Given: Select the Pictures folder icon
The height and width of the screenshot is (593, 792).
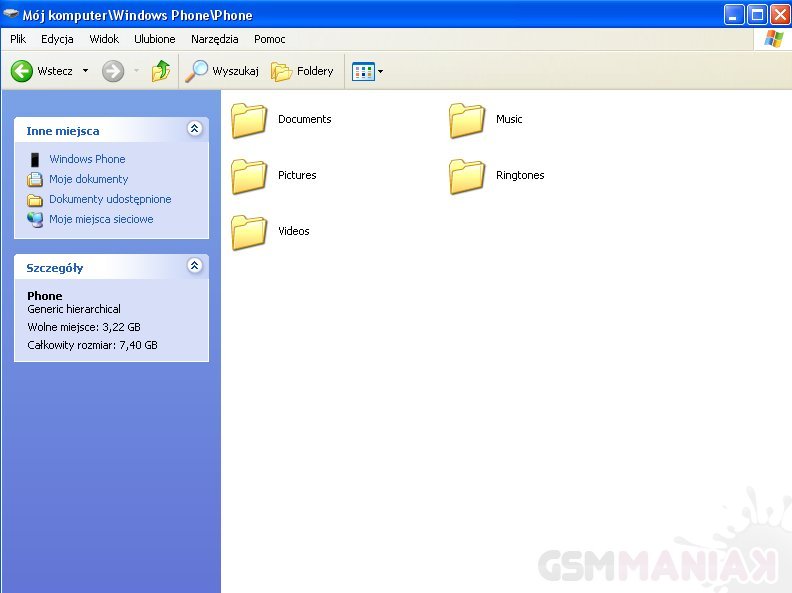Looking at the screenshot, I should click(248, 176).
